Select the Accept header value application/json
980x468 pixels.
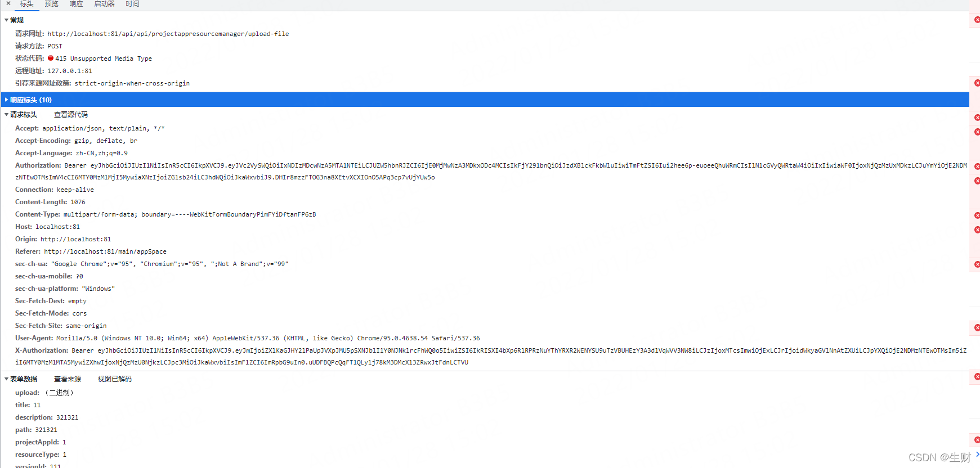(104, 128)
